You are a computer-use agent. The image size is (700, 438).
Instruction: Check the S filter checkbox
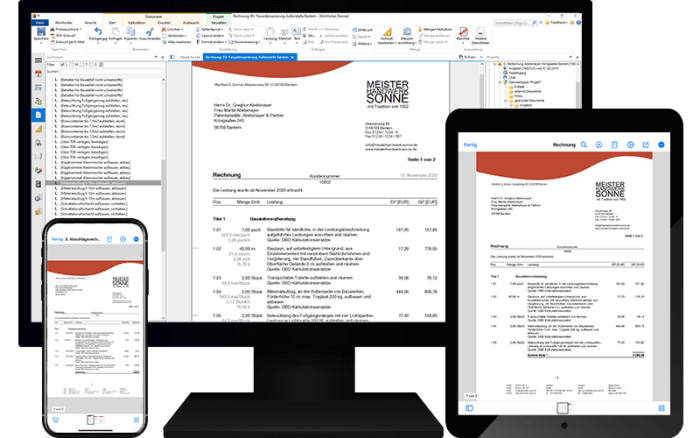tap(91, 65)
